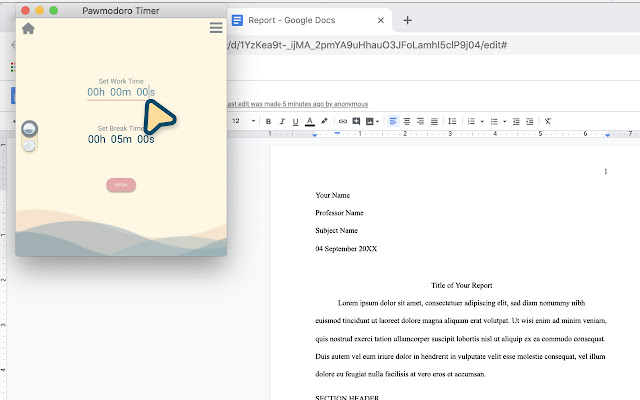Toggle bold formatting in Docs toolbar
This screenshot has width=640, height=400.
coord(268,121)
